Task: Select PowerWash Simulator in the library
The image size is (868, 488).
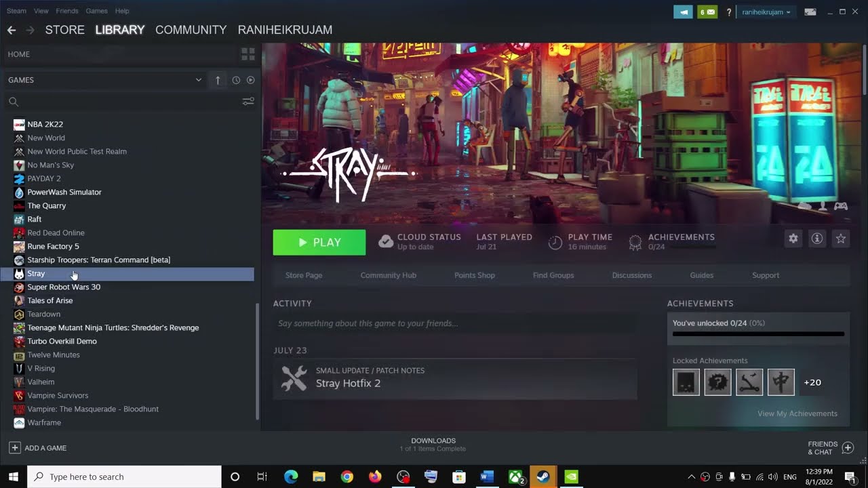Action: point(64,192)
